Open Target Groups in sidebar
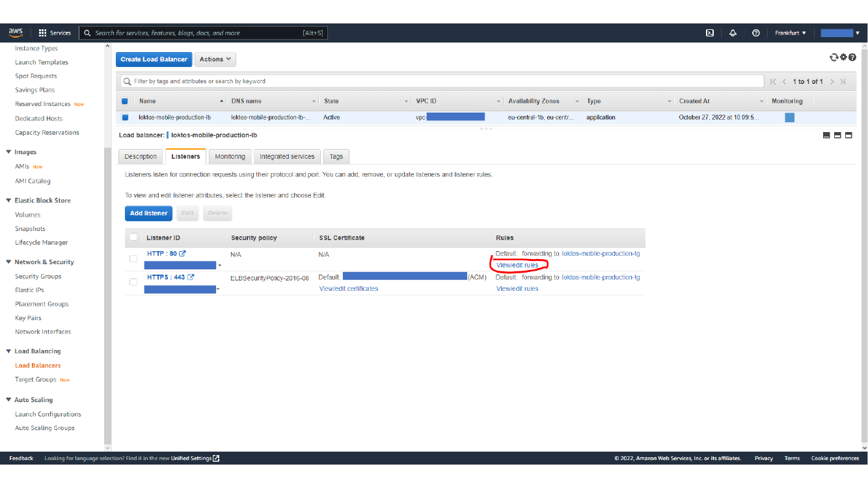This screenshot has height=488, width=868. (36, 380)
